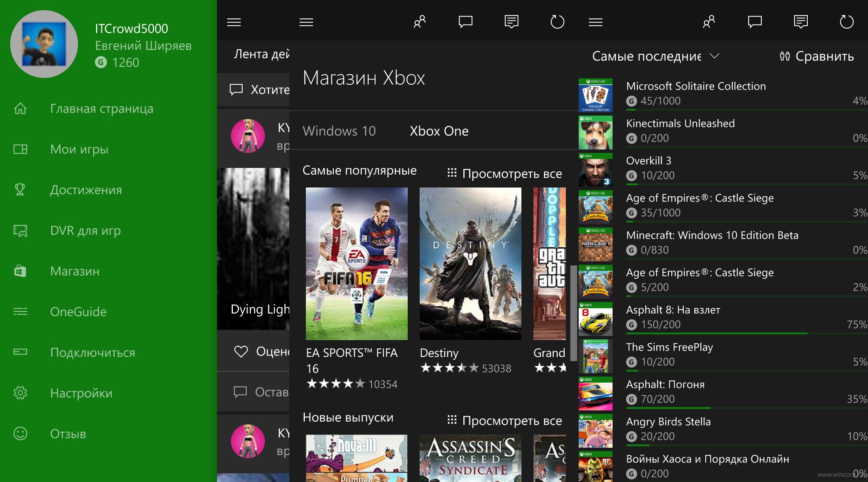The height and width of the screenshot is (482, 868).
Task: Open Angry Birds Stella row
Action: click(x=723, y=430)
